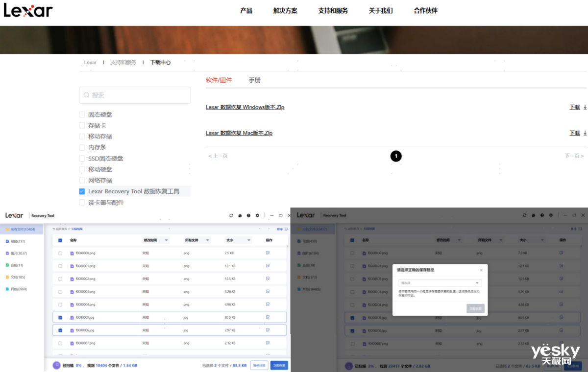Click preview icon for f0000006.jpg in left window
This screenshot has height=372, width=588.
[x=268, y=330]
